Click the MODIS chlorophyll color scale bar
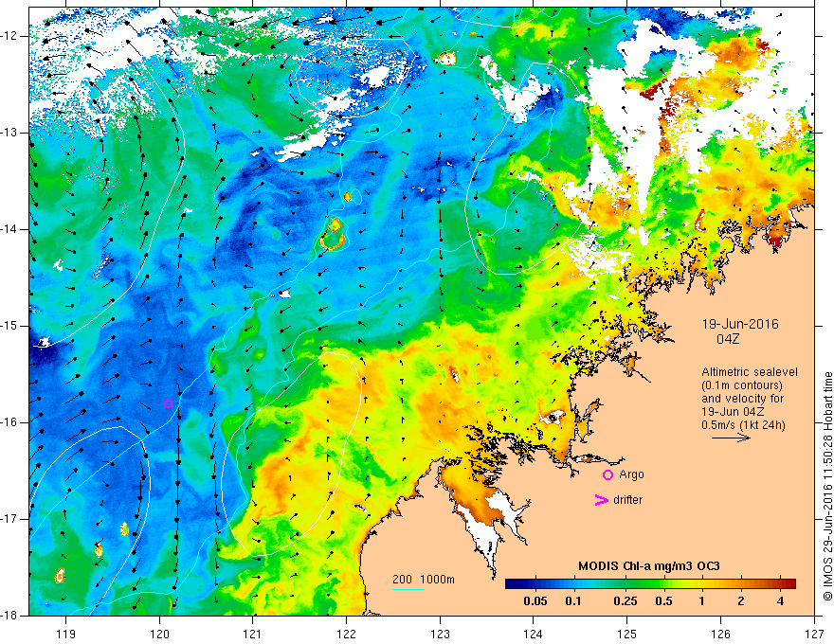Image resolution: width=834 pixels, height=644 pixels. click(x=650, y=584)
